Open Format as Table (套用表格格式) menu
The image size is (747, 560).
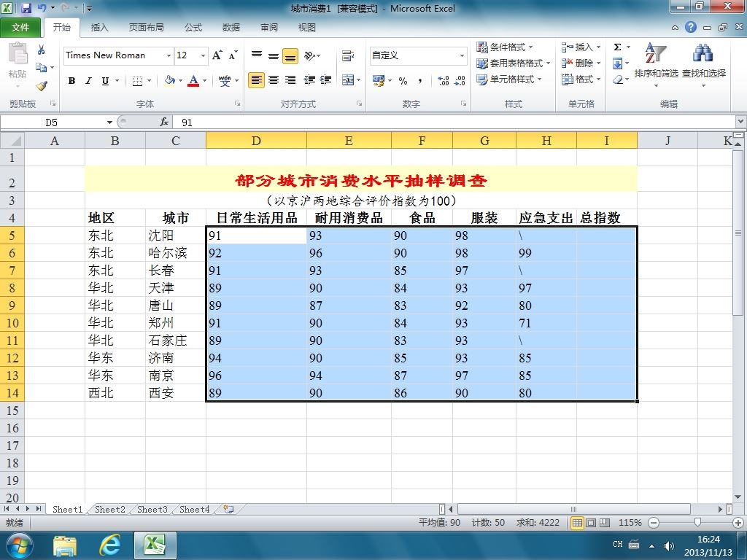514,63
